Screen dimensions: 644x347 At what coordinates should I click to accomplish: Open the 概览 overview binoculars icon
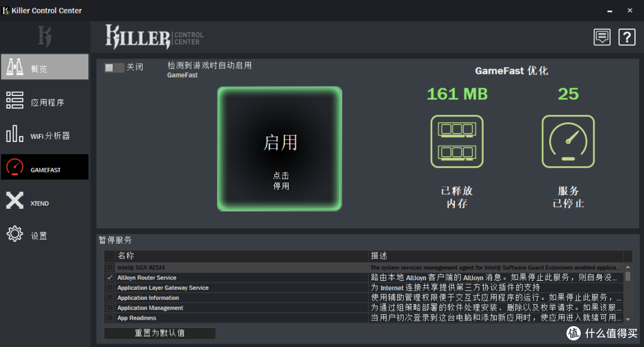[x=15, y=67]
